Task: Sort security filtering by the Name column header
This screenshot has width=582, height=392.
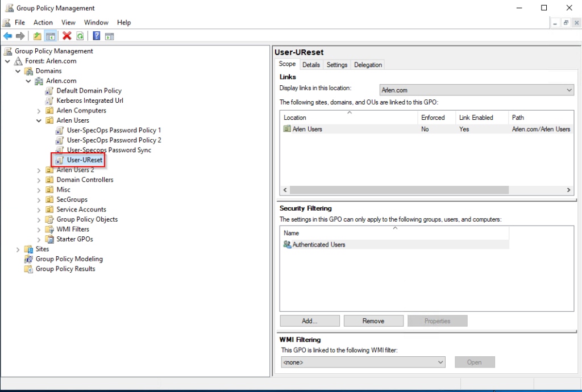Action: click(394, 233)
